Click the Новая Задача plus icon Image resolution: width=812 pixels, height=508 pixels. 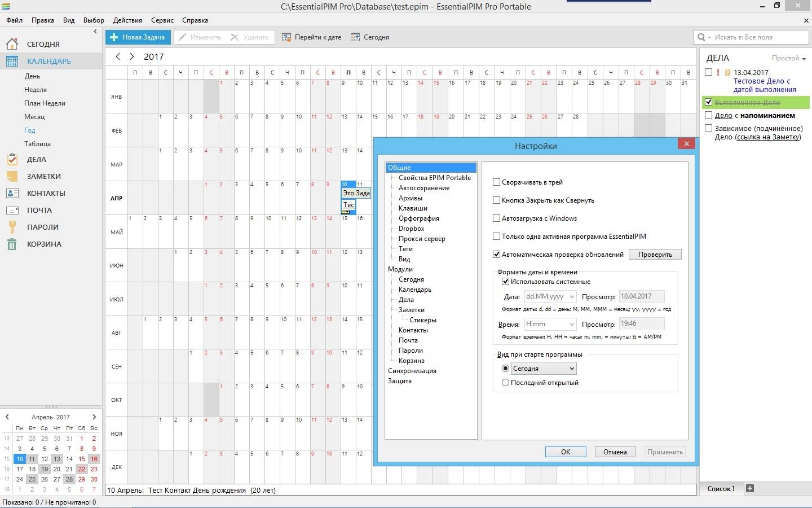pyautogui.click(x=114, y=37)
